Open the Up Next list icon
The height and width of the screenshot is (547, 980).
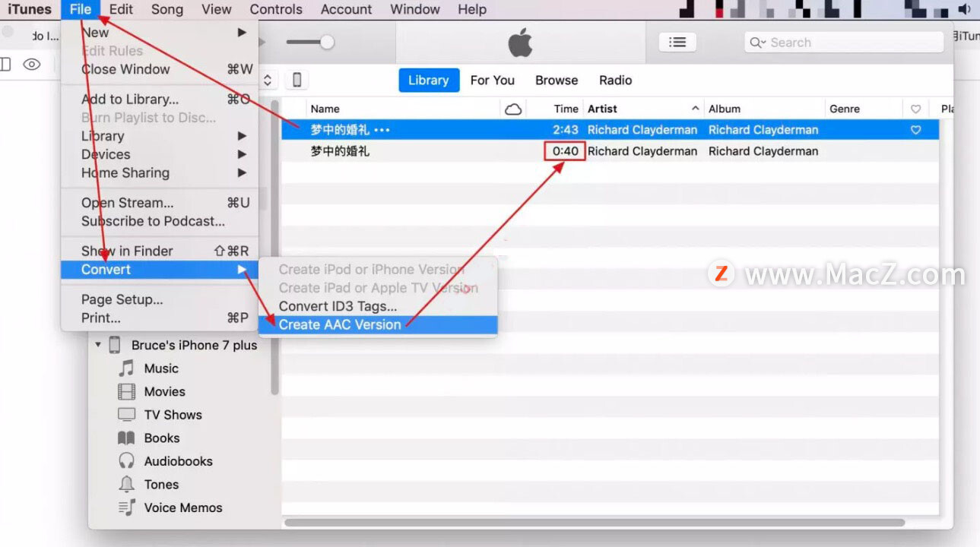(677, 43)
